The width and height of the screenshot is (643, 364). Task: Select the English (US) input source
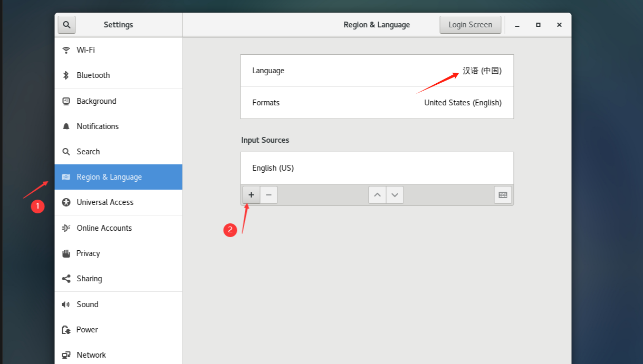(x=377, y=168)
